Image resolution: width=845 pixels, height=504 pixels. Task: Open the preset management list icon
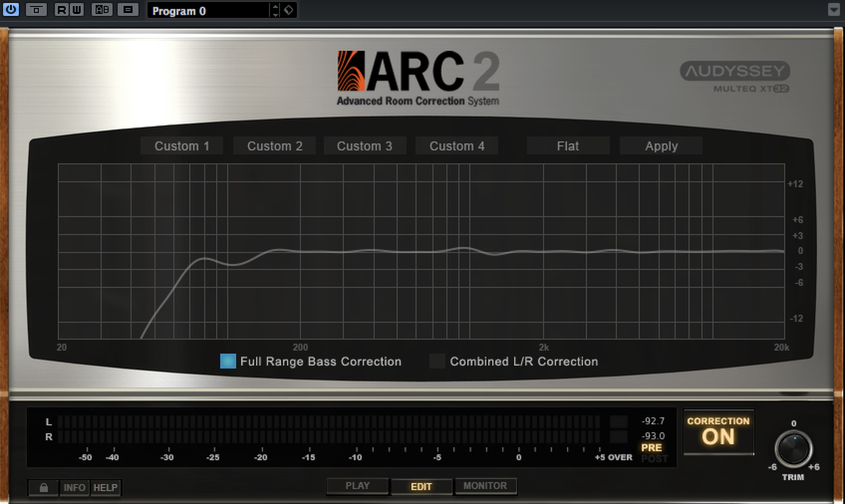point(128,10)
